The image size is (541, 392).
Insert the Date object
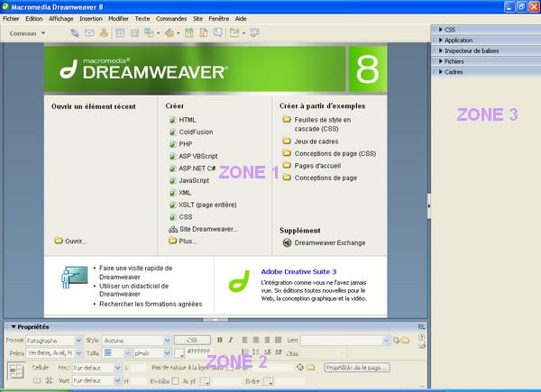click(189, 33)
